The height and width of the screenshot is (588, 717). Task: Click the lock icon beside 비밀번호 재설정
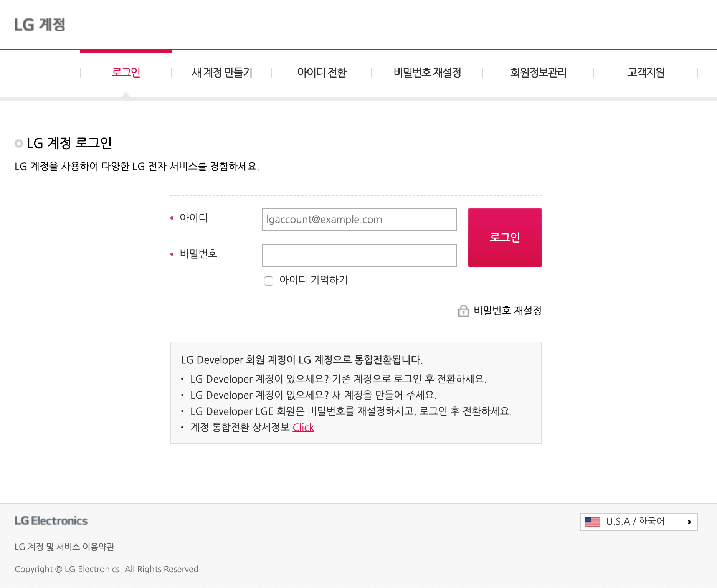[463, 311]
